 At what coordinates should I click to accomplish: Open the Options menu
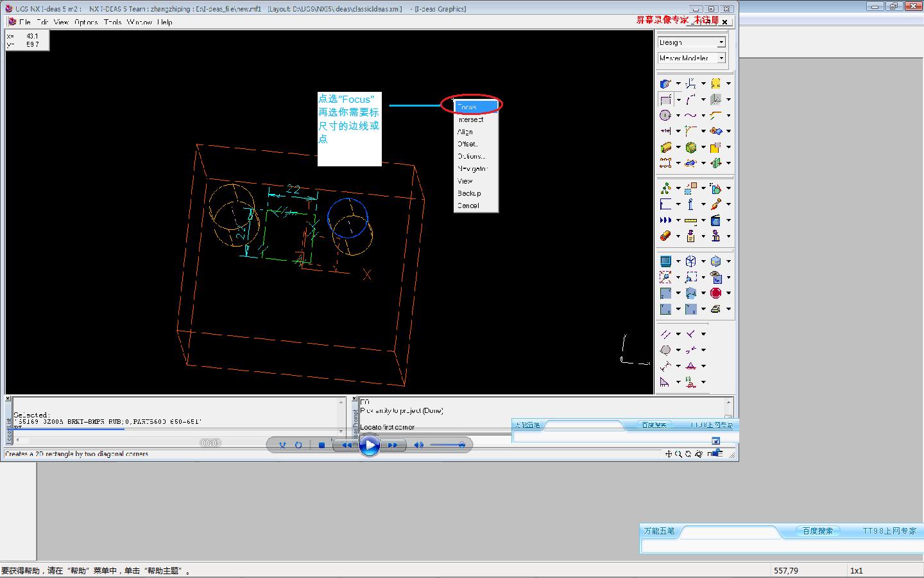coord(86,22)
